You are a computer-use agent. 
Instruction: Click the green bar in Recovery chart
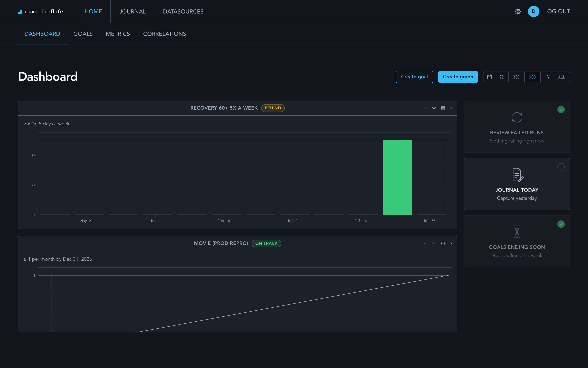pos(397,177)
